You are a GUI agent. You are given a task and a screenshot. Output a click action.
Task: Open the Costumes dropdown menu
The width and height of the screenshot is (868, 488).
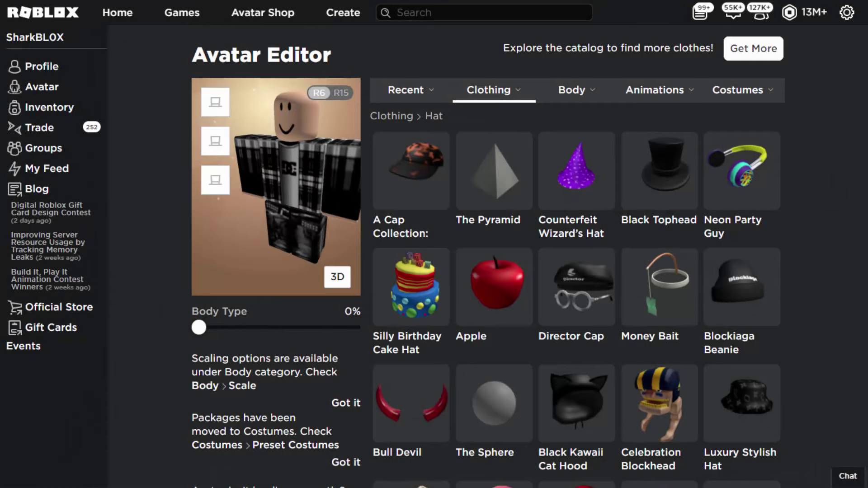coord(742,90)
